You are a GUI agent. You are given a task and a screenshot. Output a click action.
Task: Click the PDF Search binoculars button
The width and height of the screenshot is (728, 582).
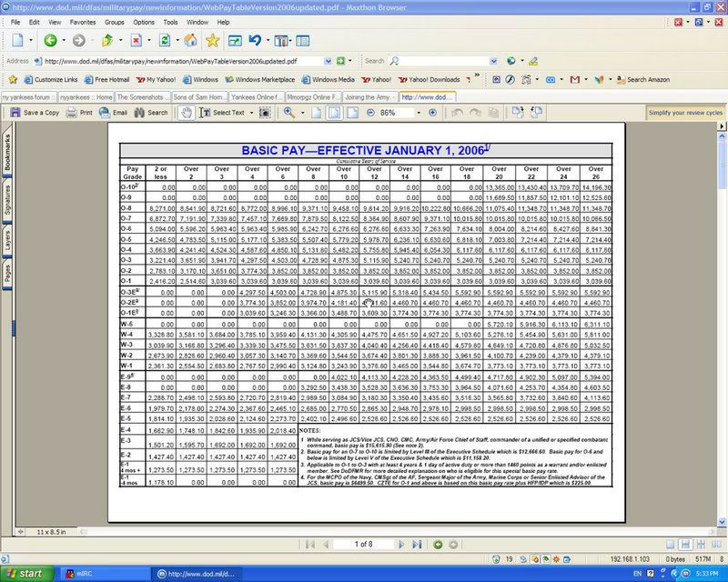pyautogui.click(x=151, y=113)
